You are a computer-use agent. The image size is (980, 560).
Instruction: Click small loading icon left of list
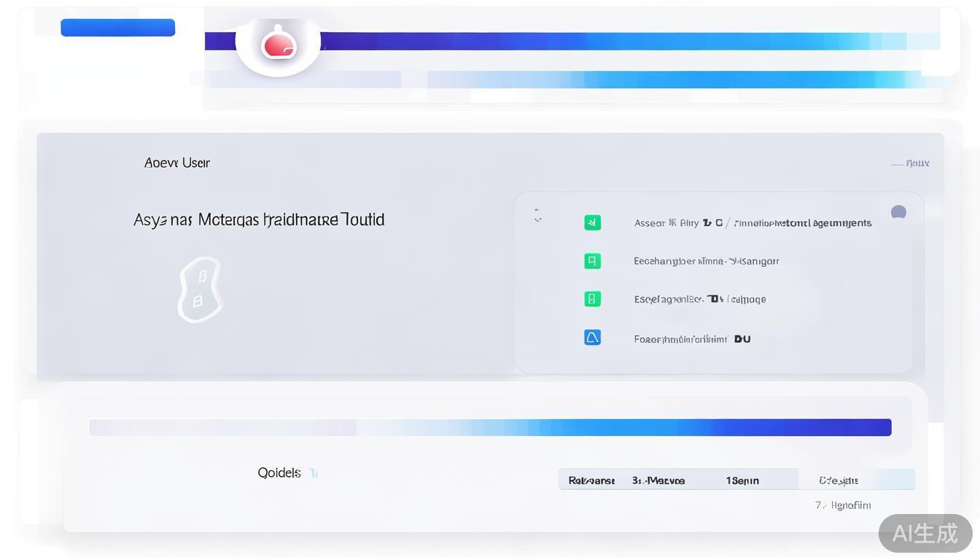coord(537,215)
